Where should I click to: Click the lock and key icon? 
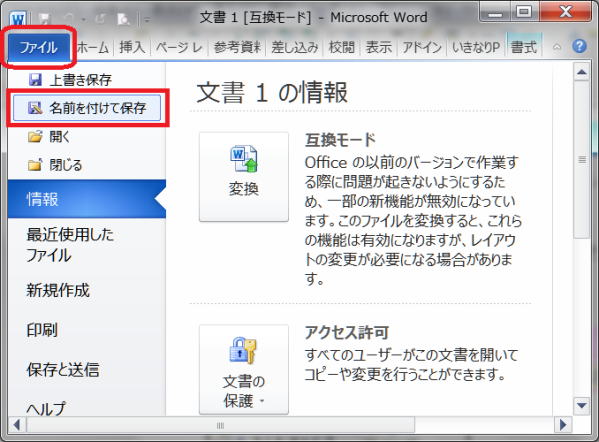243,350
